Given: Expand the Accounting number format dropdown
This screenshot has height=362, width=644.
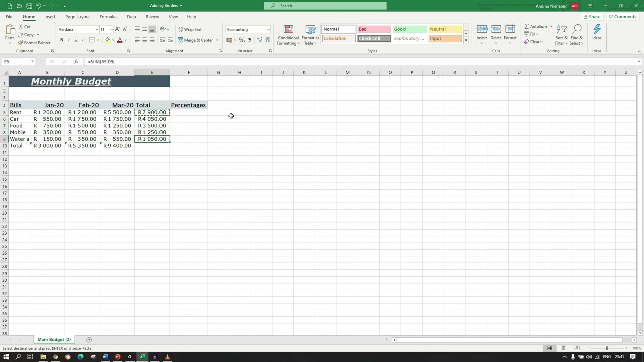Looking at the screenshot, I should pyautogui.click(x=268, y=30).
